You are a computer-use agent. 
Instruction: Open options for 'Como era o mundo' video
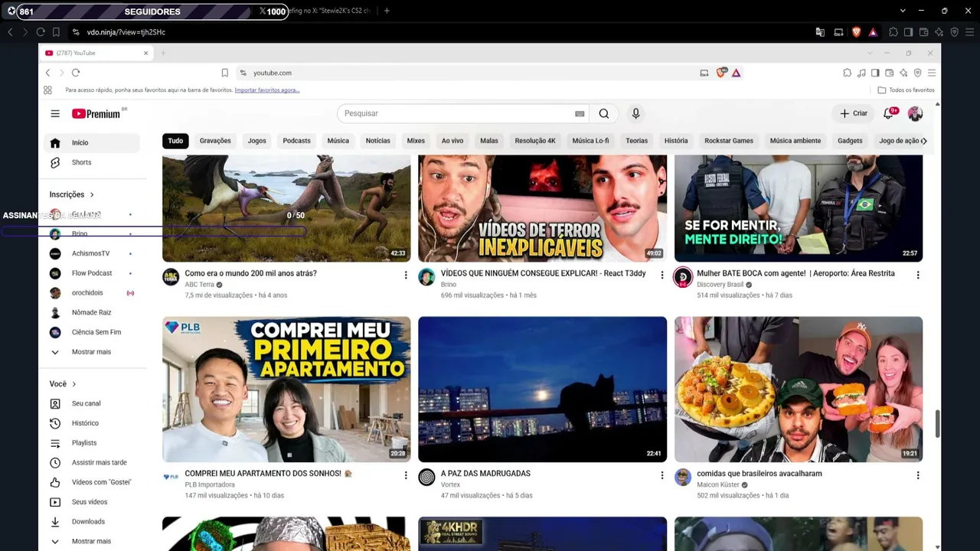tap(406, 275)
